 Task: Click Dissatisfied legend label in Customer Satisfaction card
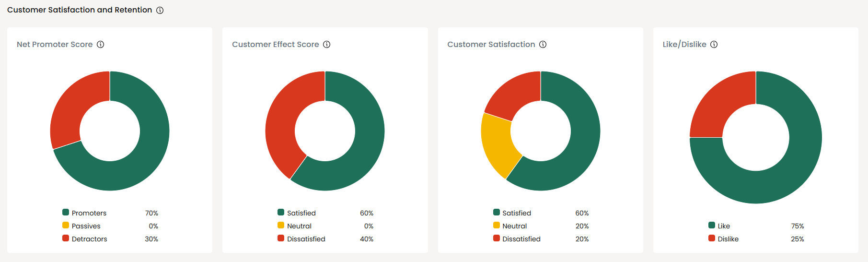point(521,239)
